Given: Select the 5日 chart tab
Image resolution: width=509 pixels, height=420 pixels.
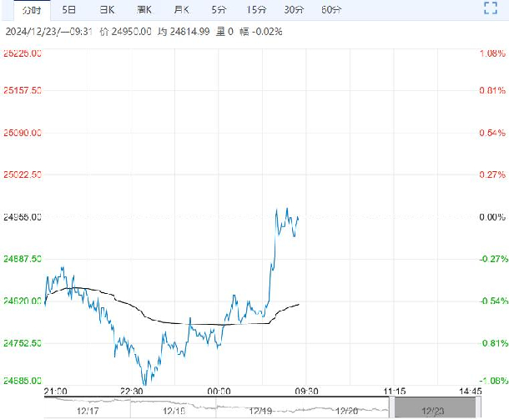Looking at the screenshot, I should tap(68, 10).
